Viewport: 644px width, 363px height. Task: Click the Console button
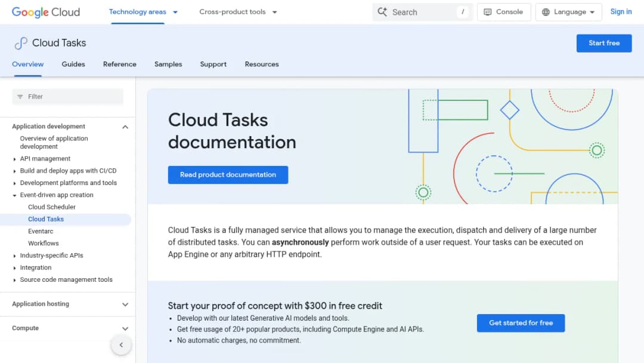504,12
